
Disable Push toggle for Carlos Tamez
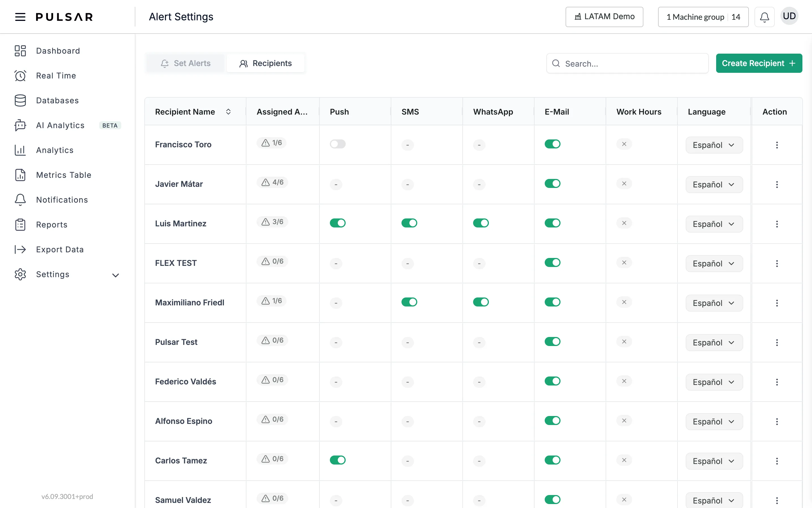pyautogui.click(x=337, y=460)
